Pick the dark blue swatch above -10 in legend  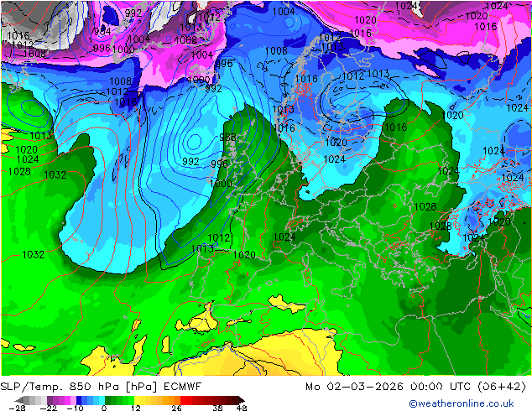tap(79, 400)
